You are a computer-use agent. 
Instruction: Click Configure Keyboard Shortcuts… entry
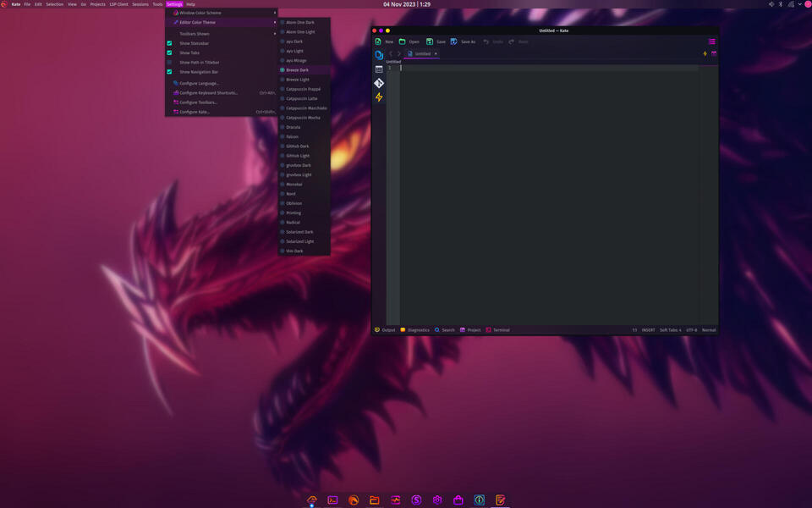click(222, 93)
